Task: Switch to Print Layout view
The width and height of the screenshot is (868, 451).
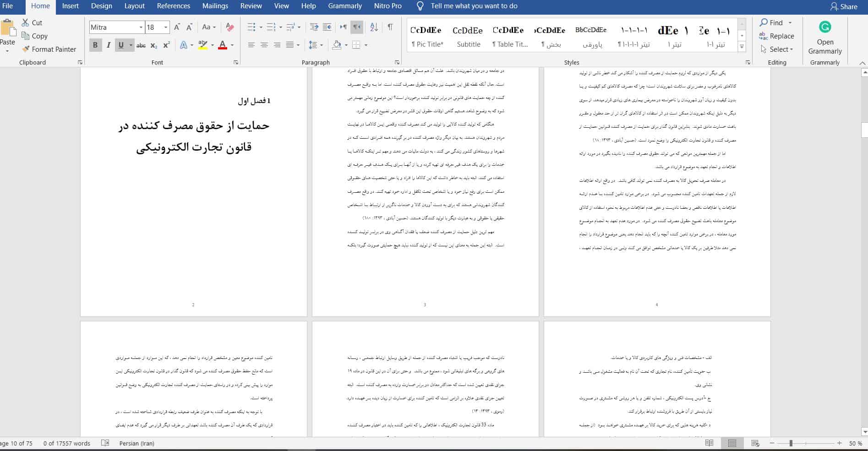Action: pyautogui.click(x=732, y=443)
